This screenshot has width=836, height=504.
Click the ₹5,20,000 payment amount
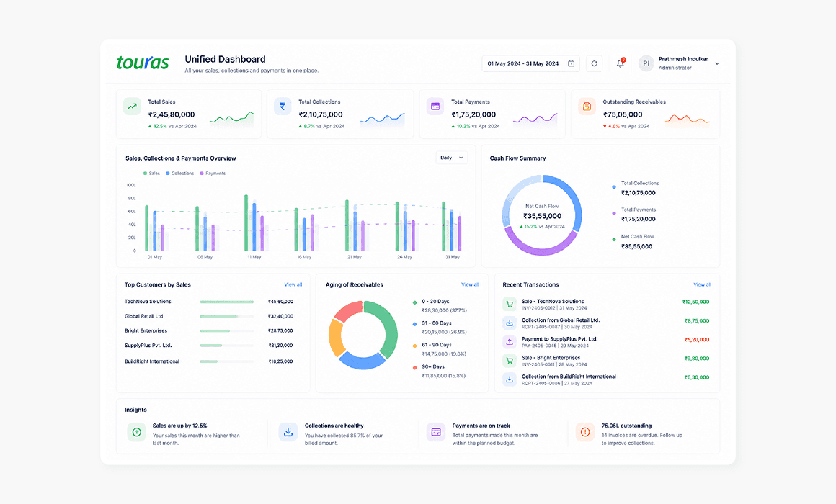[697, 339]
